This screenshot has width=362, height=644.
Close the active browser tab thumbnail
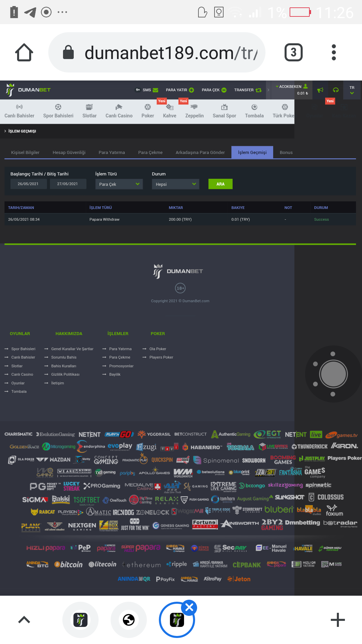tap(189, 607)
